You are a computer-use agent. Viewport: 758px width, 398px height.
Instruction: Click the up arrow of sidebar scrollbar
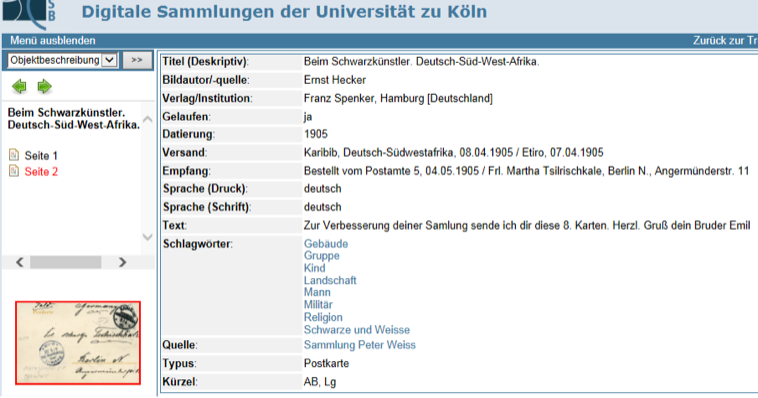(147, 119)
